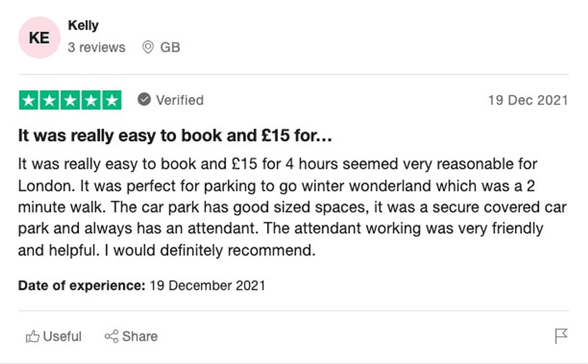This screenshot has width=588, height=364.
Task: Click the third green rating star
Action: [70, 100]
